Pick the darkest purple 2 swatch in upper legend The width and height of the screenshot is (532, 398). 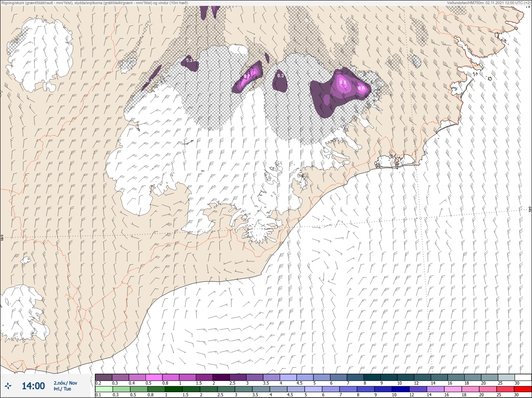click(221, 377)
